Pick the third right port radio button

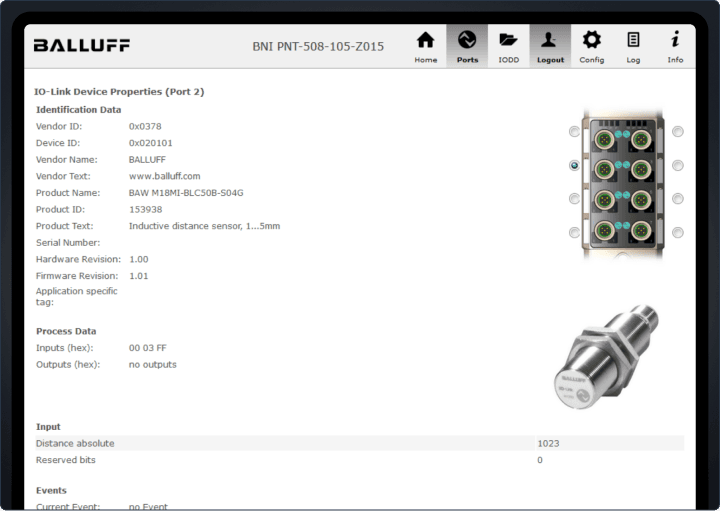pyautogui.click(x=678, y=198)
